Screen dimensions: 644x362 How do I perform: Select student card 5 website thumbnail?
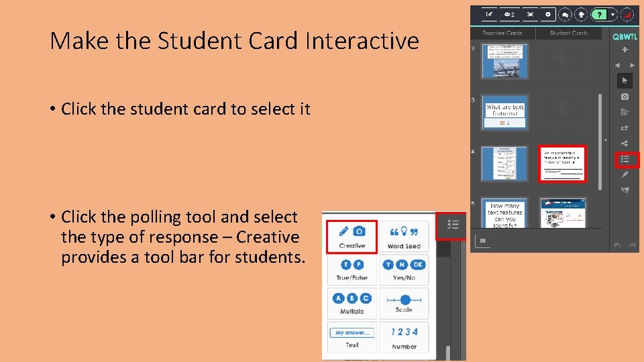[562, 213]
